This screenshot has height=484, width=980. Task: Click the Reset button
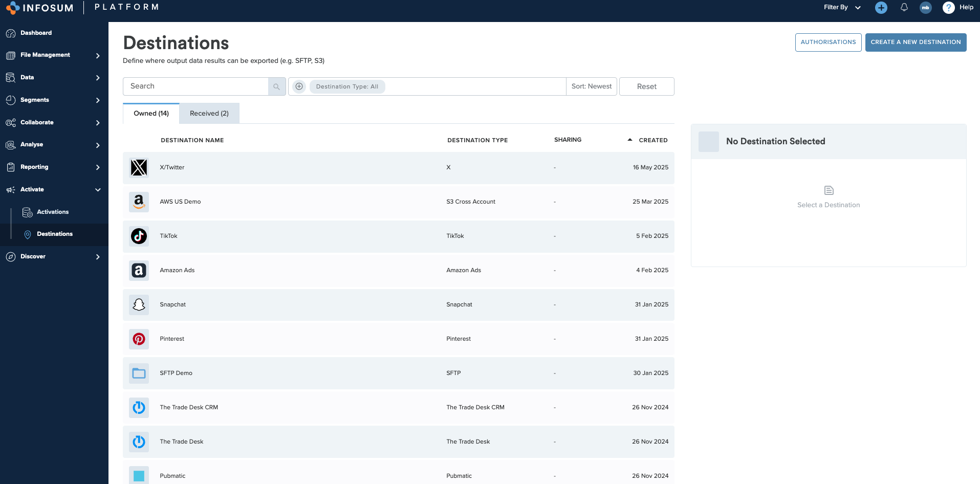point(646,86)
